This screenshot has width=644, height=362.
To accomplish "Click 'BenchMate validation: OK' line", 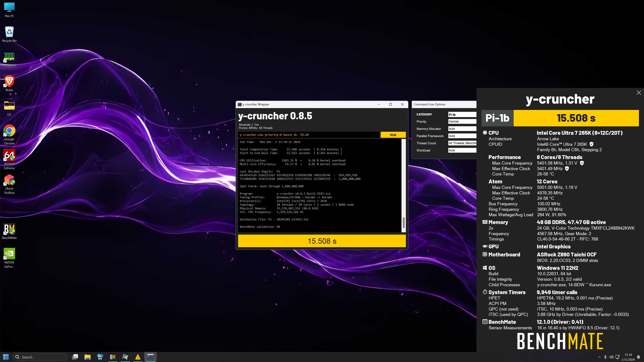I will tap(260, 227).
